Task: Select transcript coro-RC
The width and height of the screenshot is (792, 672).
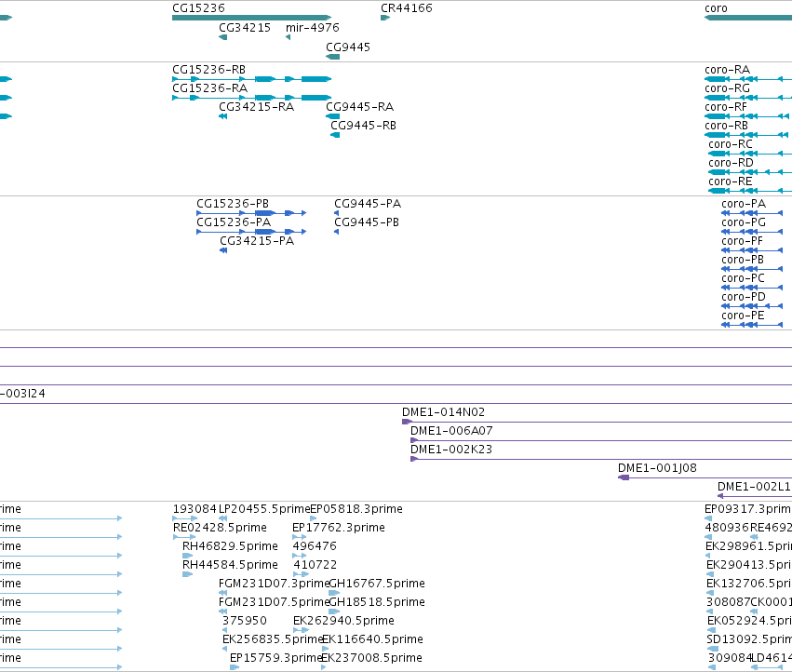Action: click(731, 144)
